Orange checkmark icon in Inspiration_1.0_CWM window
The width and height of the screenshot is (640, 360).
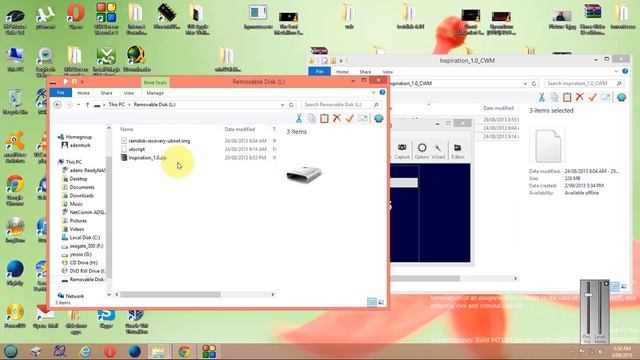coord(593,97)
